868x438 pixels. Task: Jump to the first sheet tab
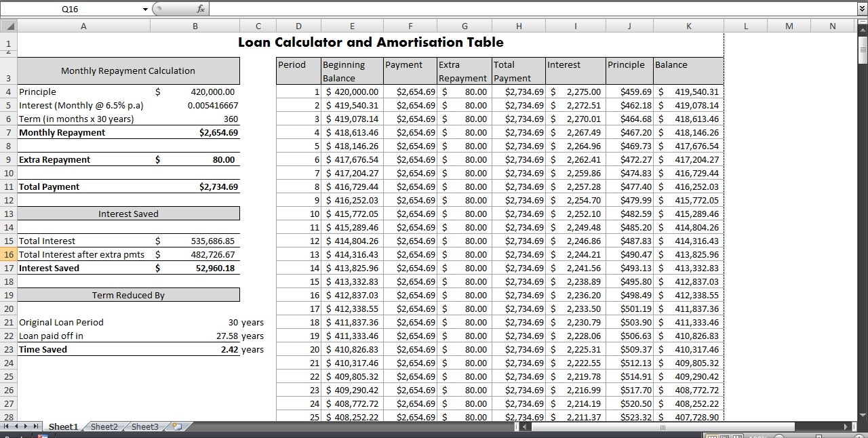6,427
